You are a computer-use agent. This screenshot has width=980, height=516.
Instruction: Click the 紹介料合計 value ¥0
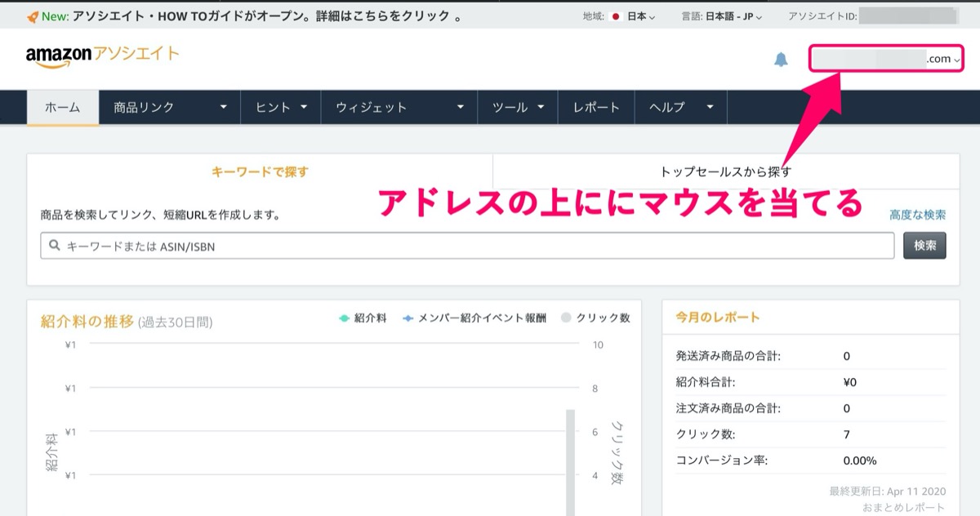(x=849, y=382)
